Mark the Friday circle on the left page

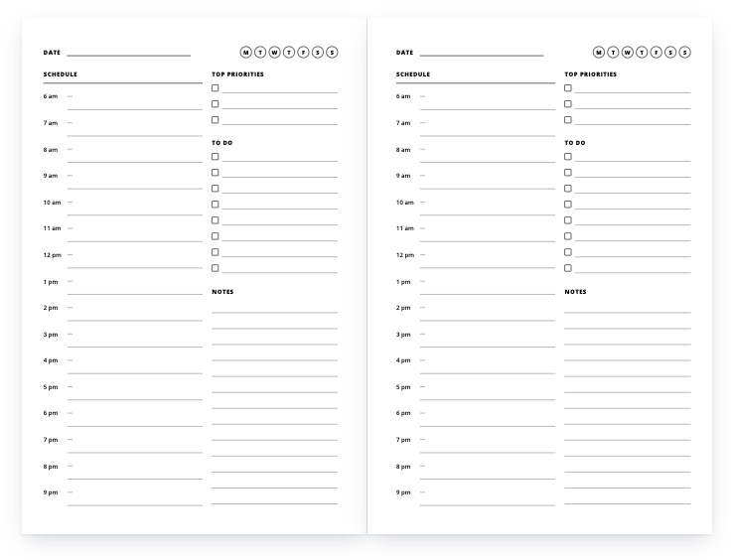(x=303, y=53)
